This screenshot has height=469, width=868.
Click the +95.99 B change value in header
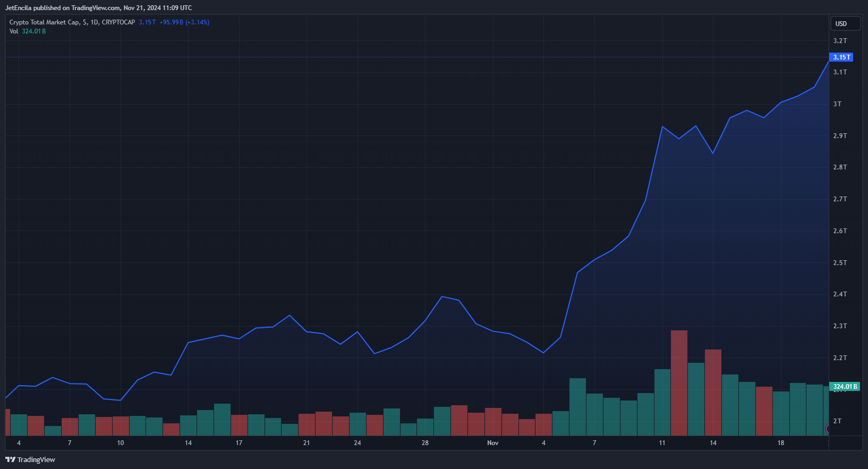pos(171,22)
